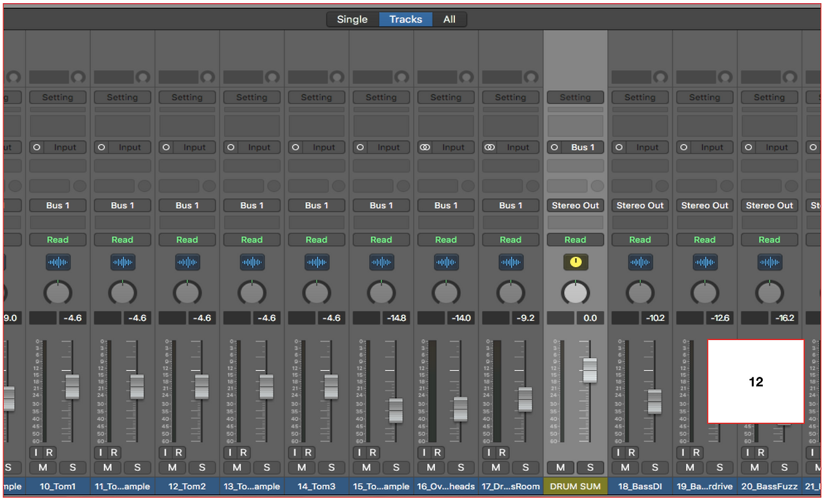Open the Setting menu on DRUM SUM
826x504 pixels.
[576, 97]
